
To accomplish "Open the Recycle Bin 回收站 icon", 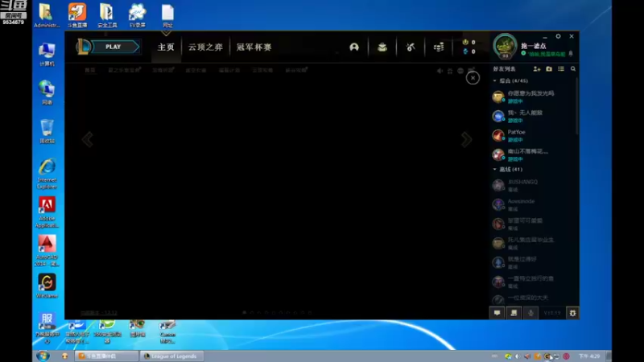I will [x=47, y=131].
